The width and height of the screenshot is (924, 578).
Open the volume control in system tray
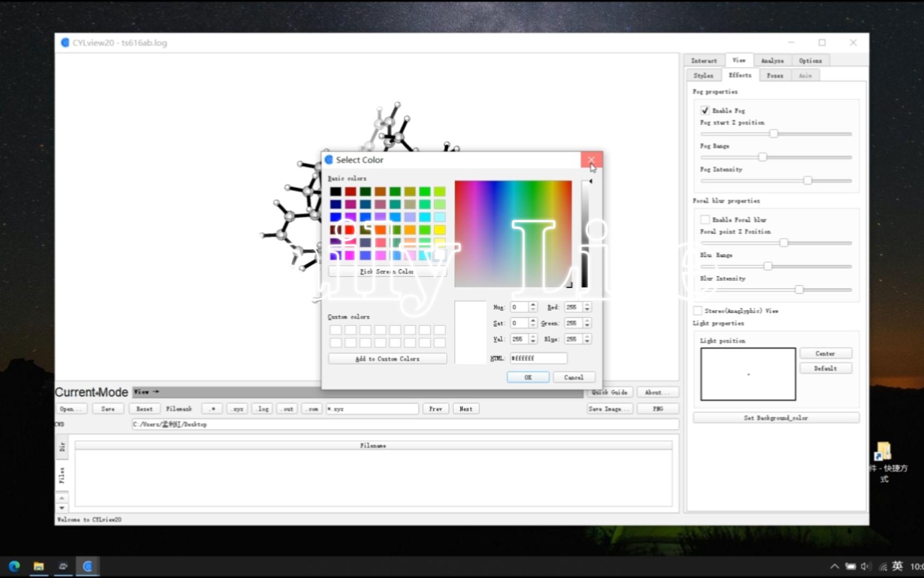point(866,566)
